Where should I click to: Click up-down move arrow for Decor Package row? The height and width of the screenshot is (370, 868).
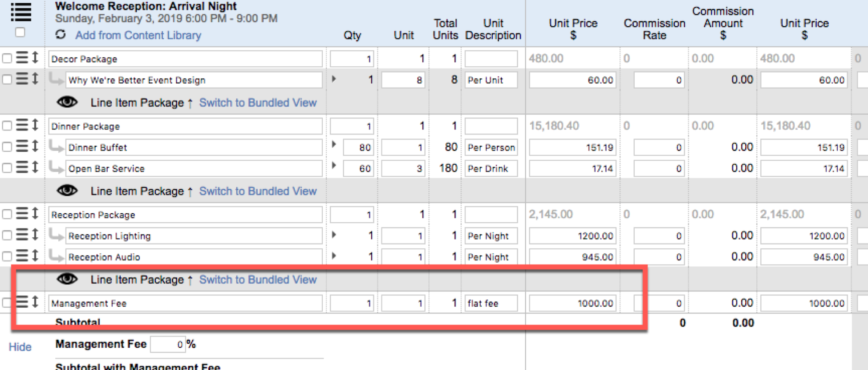point(35,58)
